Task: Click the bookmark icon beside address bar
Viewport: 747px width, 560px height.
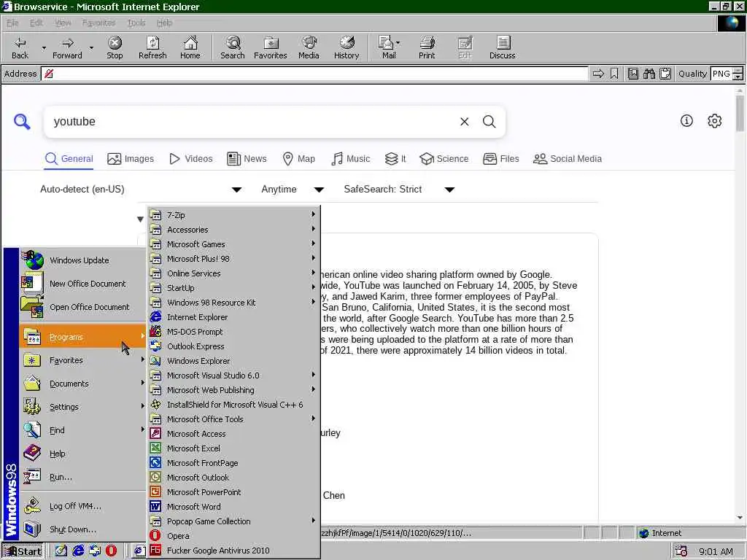Action: [x=614, y=74]
